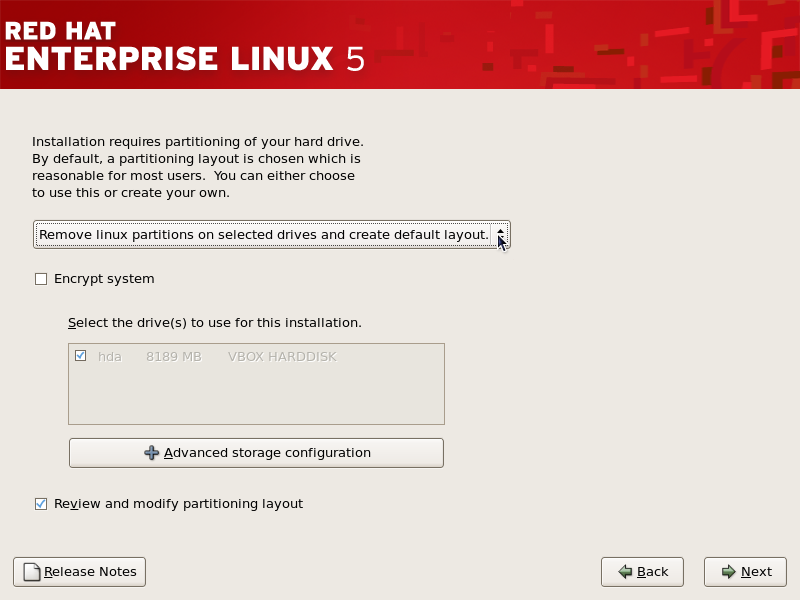Click the installation partitioning description paragraph
The width and height of the screenshot is (800, 600).
[x=198, y=167]
